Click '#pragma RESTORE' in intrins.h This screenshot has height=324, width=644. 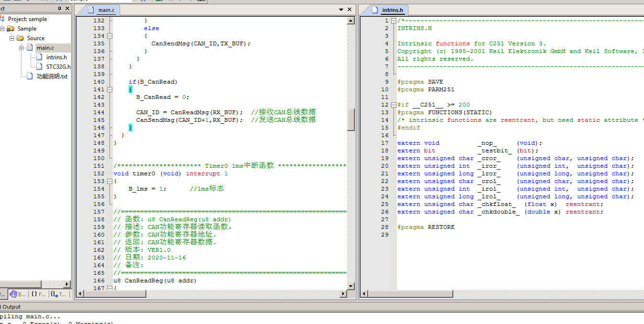(x=426, y=227)
